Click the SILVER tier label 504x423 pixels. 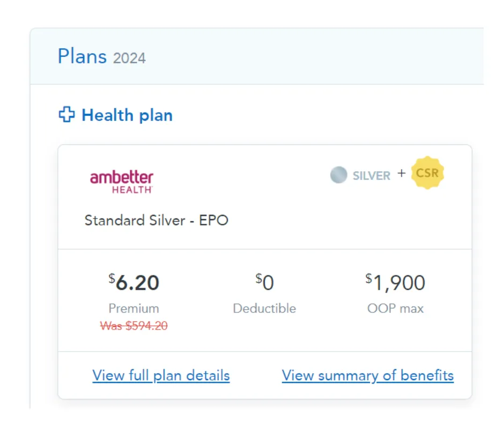pyautogui.click(x=371, y=176)
